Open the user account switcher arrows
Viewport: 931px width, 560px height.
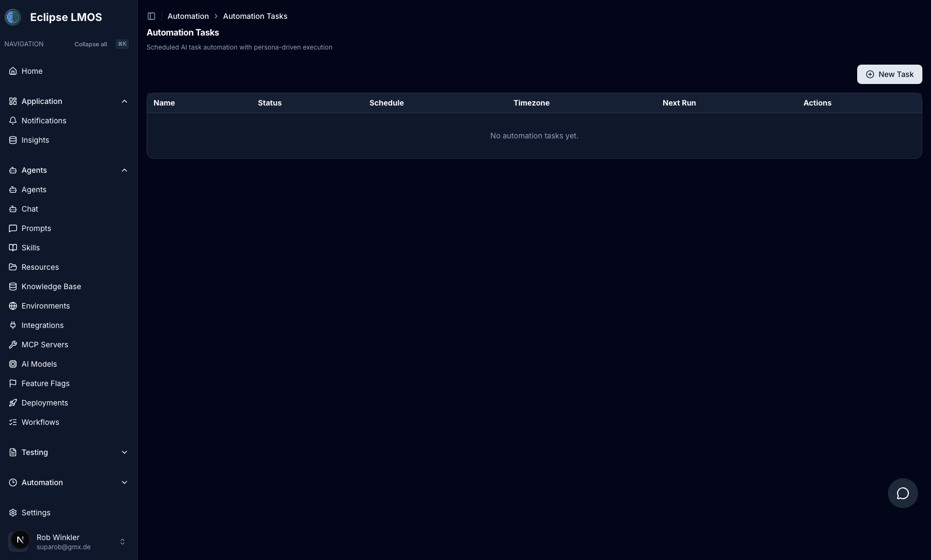122,542
